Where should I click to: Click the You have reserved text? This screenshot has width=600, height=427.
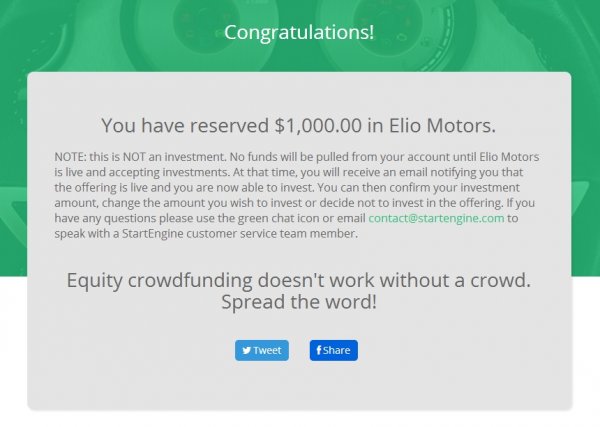pyautogui.click(x=185, y=125)
